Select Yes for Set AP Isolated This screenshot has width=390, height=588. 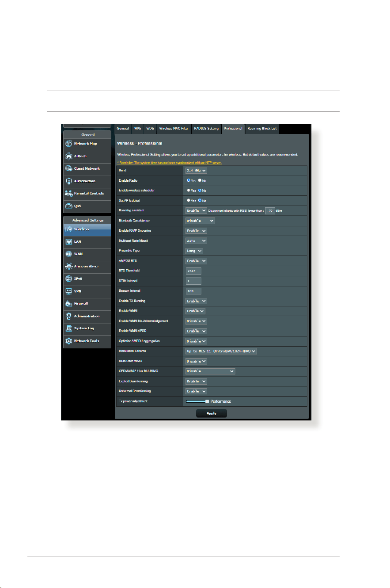pyautogui.click(x=189, y=200)
